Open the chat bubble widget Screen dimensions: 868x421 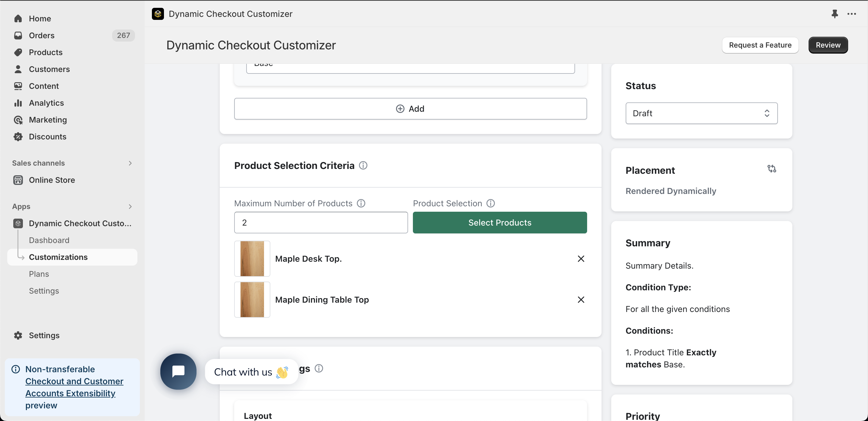coord(178,371)
